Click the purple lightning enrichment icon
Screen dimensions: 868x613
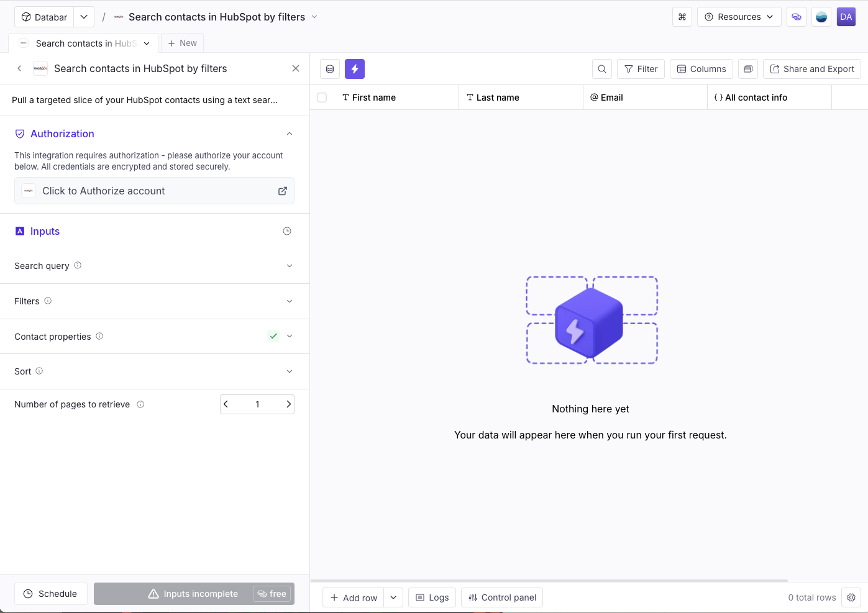(355, 69)
